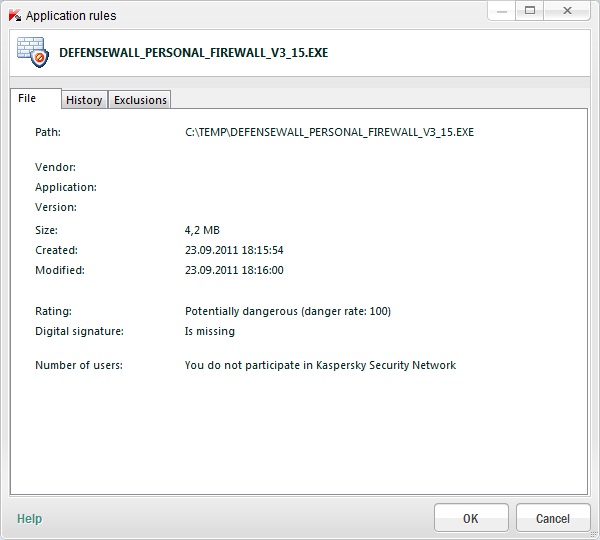Open the Exclusions tab

point(140,100)
